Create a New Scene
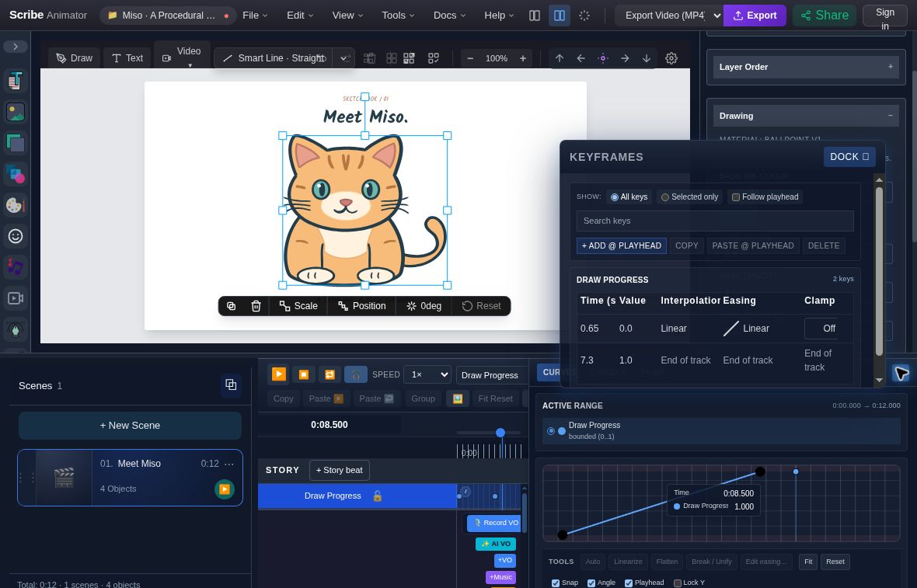The height and width of the screenshot is (588, 917). point(130,426)
